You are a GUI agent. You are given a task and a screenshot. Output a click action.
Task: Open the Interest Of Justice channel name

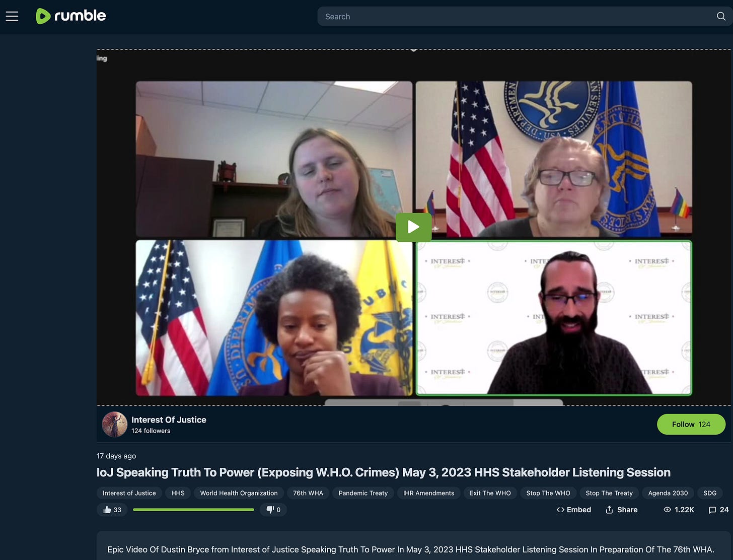(169, 419)
